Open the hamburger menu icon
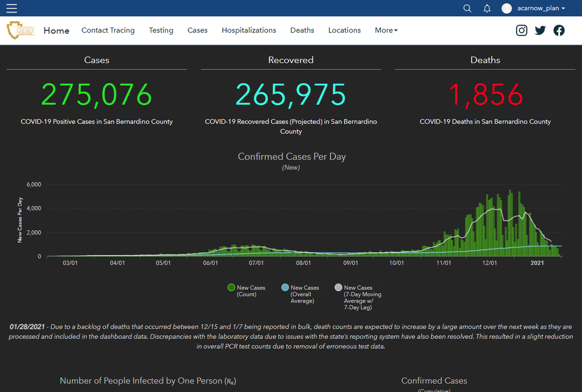This screenshot has width=582, height=392. pyautogui.click(x=12, y=8)
